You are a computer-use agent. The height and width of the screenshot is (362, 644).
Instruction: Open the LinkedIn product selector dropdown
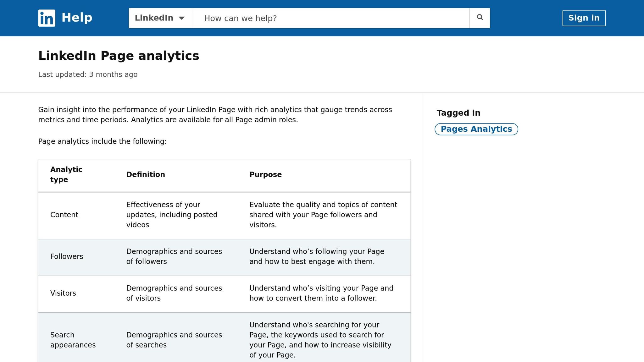[x=160, y=18]
